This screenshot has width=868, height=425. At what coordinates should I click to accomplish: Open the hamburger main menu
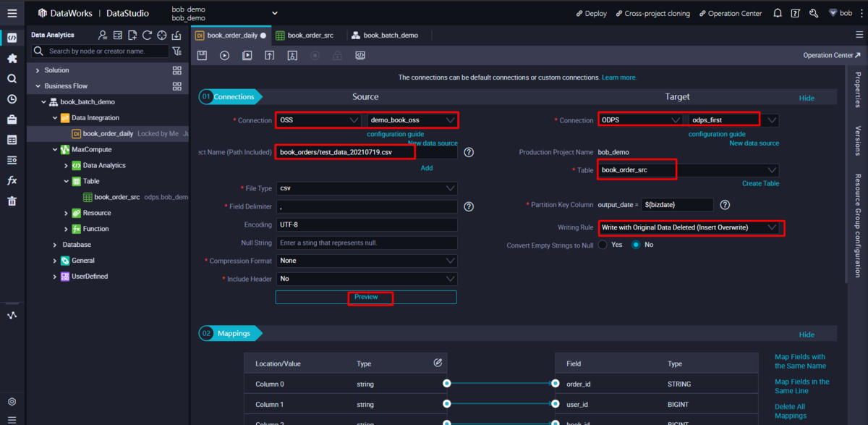12,13
